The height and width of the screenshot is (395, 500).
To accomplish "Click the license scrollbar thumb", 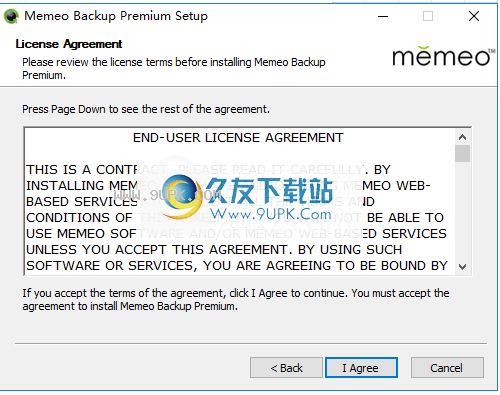I will click(x=462, y=153).
